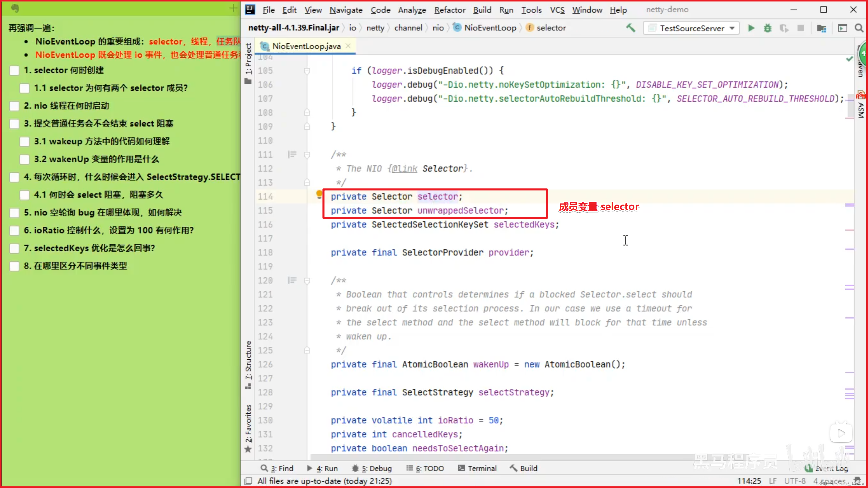Screen dimensions: 868x488
Task: Click the video play overlay button
Action: 841,433
